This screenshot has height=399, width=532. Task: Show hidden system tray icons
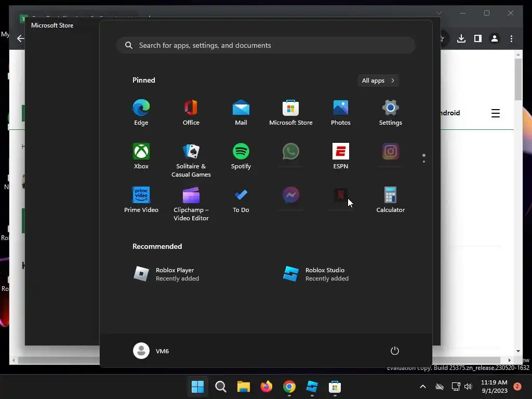(x=423, y=387)
